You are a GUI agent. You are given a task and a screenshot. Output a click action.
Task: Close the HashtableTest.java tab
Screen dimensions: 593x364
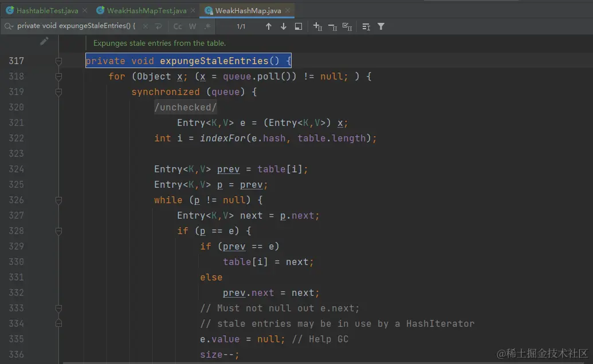(85, 10)
